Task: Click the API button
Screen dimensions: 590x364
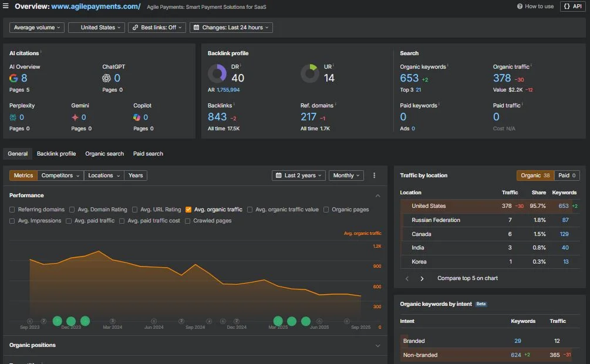Action: tap(573, 6)
